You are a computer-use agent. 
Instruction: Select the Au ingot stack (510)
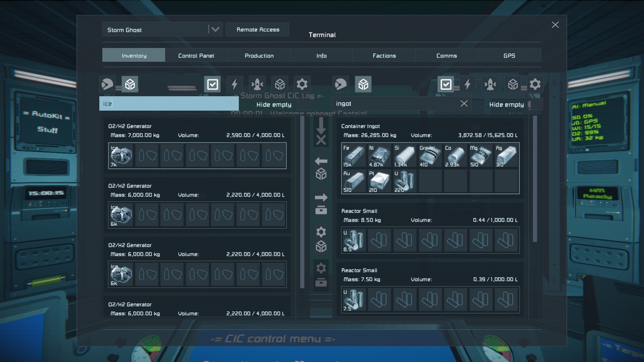355,181
